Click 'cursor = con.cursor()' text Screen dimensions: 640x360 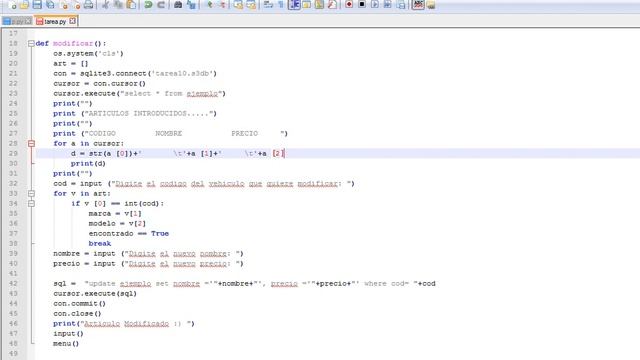99,83
